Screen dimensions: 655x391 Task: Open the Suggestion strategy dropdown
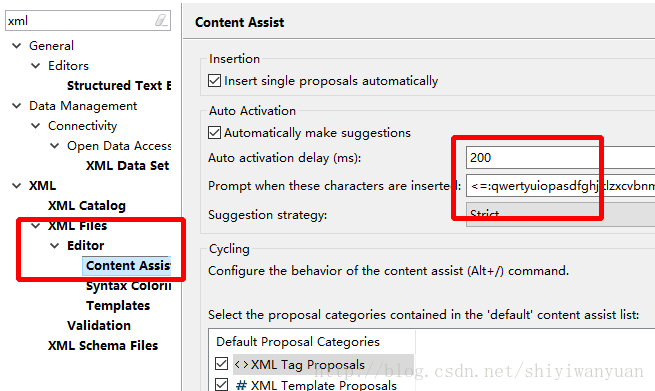coord(560,214)
